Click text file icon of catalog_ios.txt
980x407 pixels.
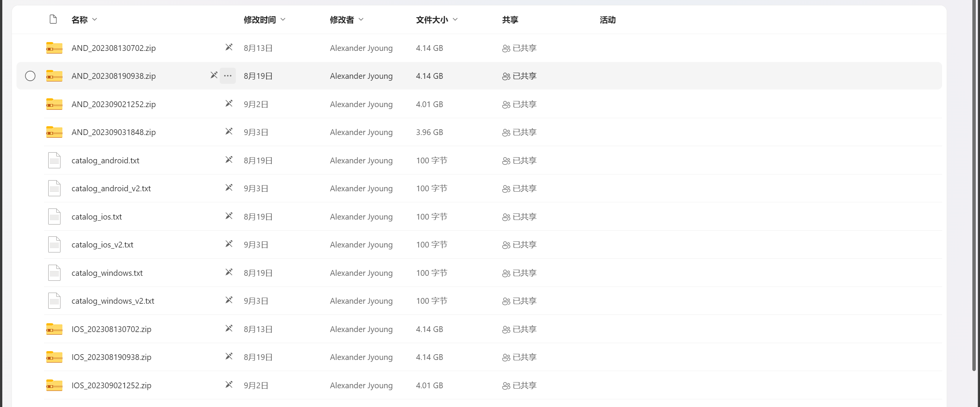click(x=54, y=217)
